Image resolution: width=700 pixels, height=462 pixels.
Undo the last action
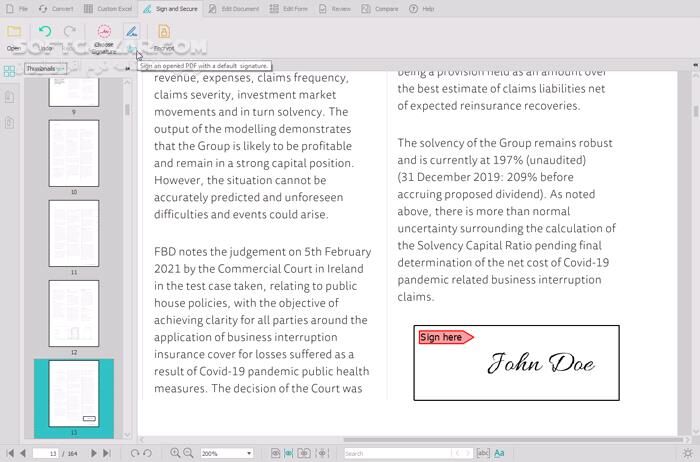point(44,32)
